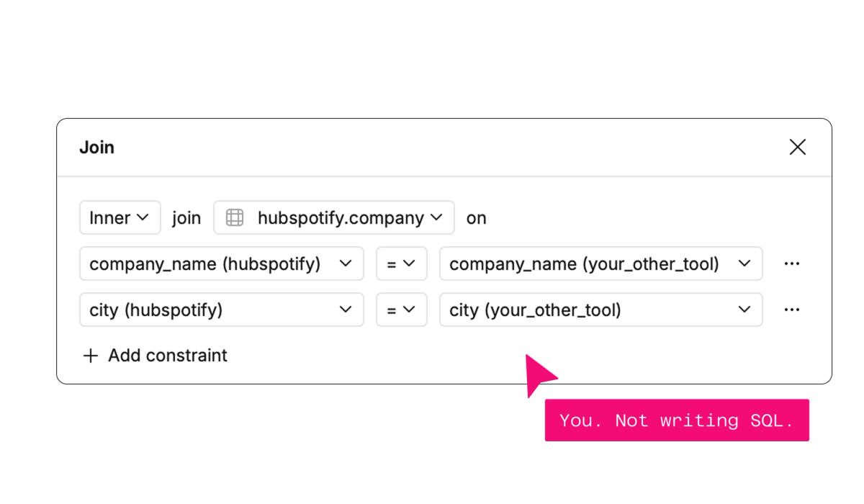This screenshot has height=504, width=864.
Task: Open the company_name (hubspotify) field dropdown
Action: [221, 264]
